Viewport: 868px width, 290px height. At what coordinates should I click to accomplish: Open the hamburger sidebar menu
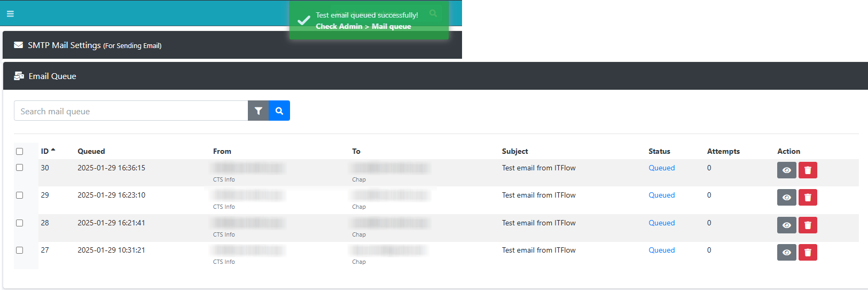[x=10, y=14]
